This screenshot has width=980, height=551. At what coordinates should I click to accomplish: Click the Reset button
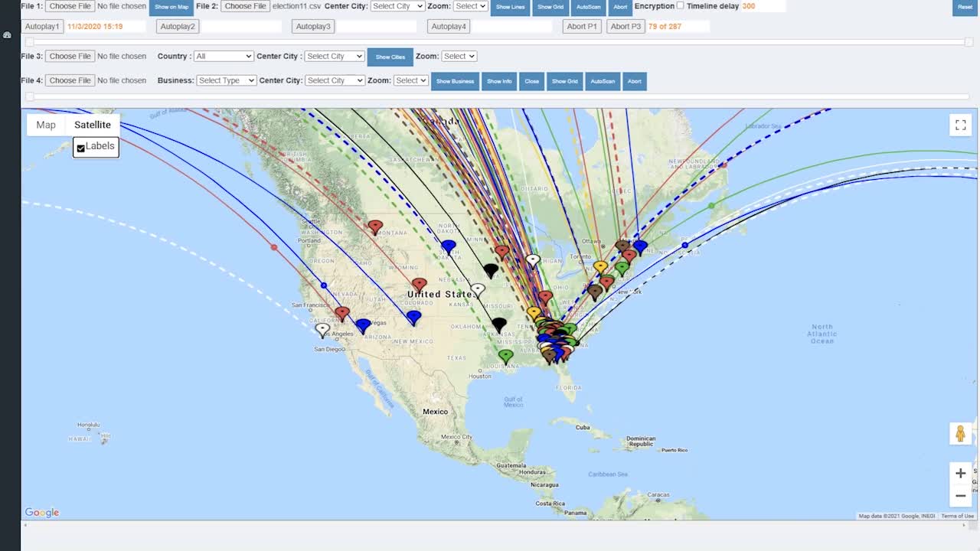[x=965, y=7]
